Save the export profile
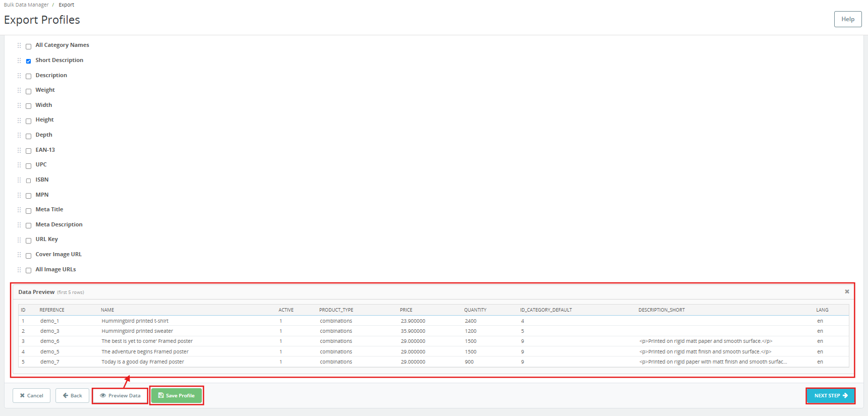The image size is (868, 416). click(x=177, y=395)
